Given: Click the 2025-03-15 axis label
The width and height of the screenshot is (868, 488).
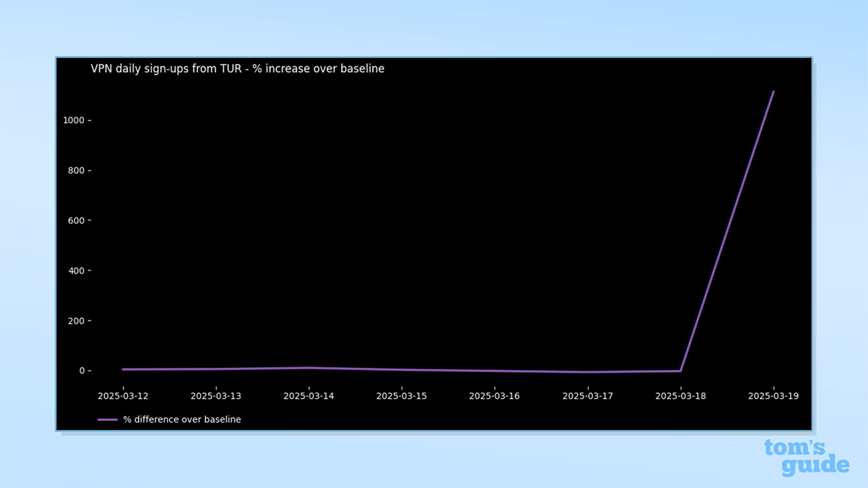Looking at the screenshot, I should [x=401, y=396].
